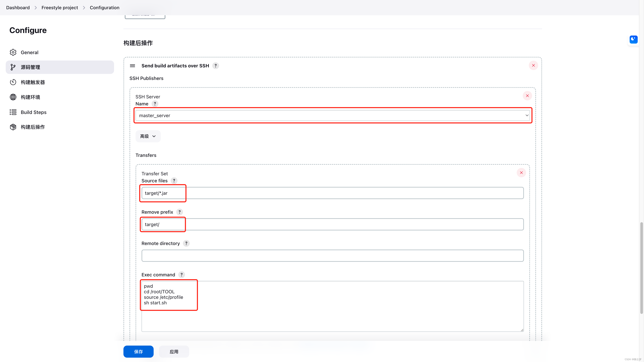Click the 应用 apply button

(x=174, y=352)
